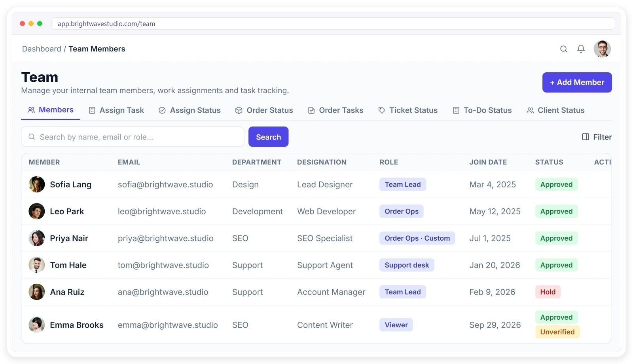Click Emma Brooks's Approved status badge
The width and height of the screenshot is (633, 364).
pyautogui.click(x=557, y=317)
